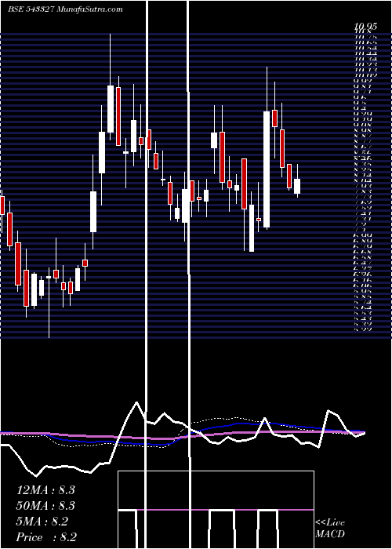Click the 50MA : 8.3 reading
This screenshot has height=549, width=392.
point(45,506)
